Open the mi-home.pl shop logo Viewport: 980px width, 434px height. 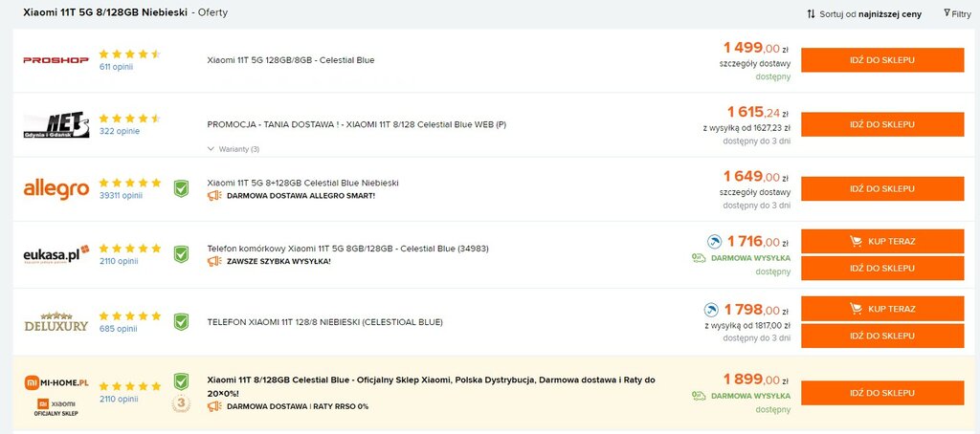[56, 381]
